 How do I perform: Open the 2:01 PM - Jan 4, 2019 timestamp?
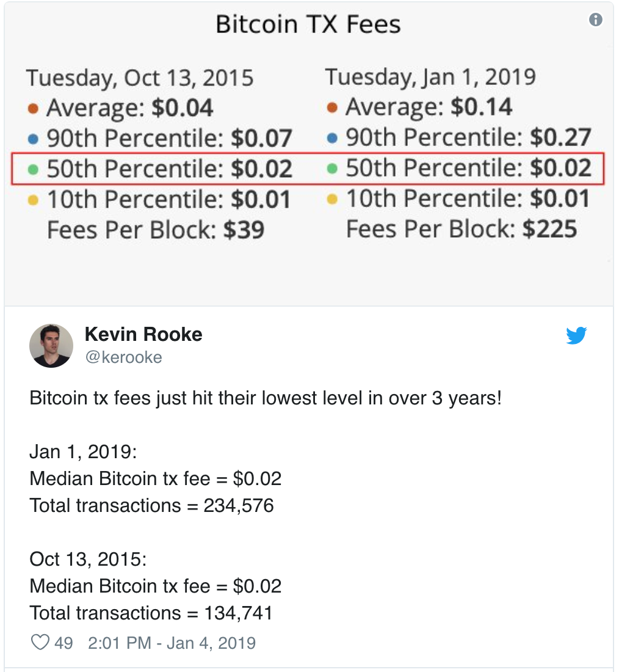(x=172, y=643)
